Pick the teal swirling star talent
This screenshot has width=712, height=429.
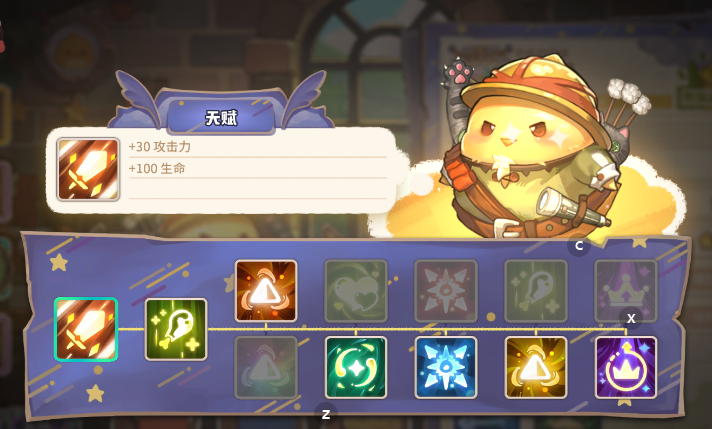coord(356,368)
